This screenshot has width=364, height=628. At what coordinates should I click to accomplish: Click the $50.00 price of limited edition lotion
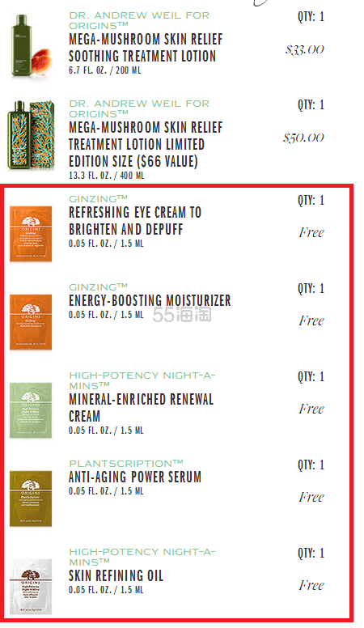pyautogui.click(x=303, y=138)
